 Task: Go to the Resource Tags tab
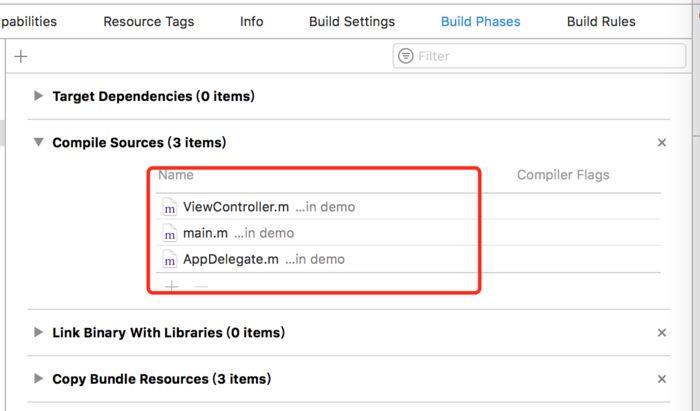[149, 21]
